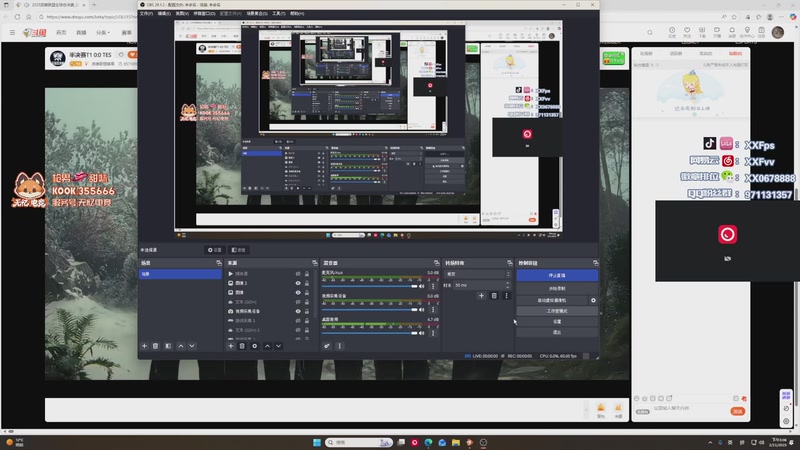Mute the Mic/Aux speaker icon
The width and height of the screenshot is (800, 450).
click(421, 286)
